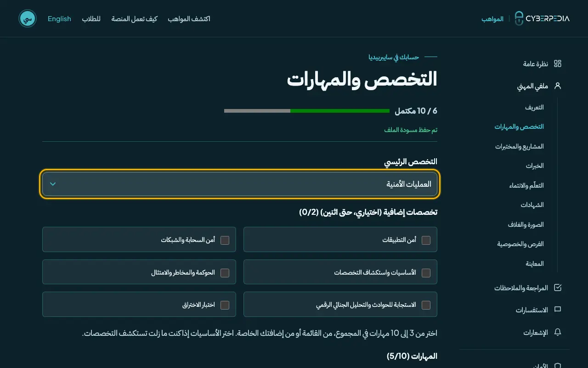Open the التخصص الرئيسي dropdown
The width and height of the screenshot is (588, 368).
[x=240, y=184]
